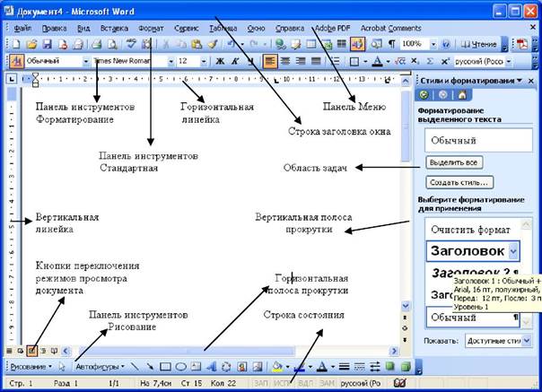
Task: Select the Rectangle tool in Drawing toolbar
Action: pos(165,367)
